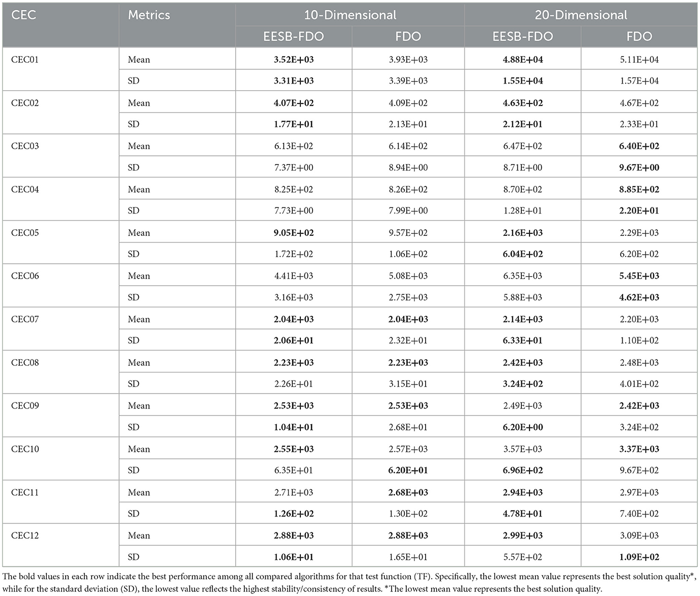The width and height of the screenshot is (700, 596).
Task: Click the 20-Dimensional header cell
Action: click(581, 15)
